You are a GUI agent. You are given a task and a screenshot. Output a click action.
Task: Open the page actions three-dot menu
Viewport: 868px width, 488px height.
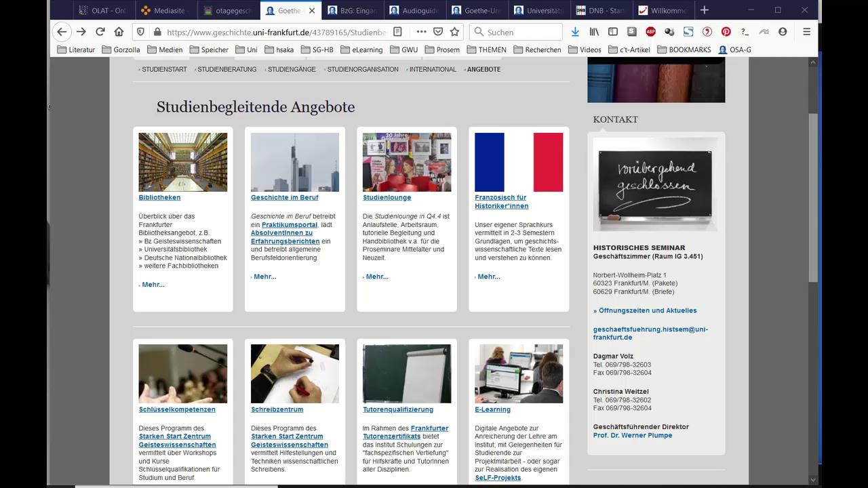tap(421, 32)
